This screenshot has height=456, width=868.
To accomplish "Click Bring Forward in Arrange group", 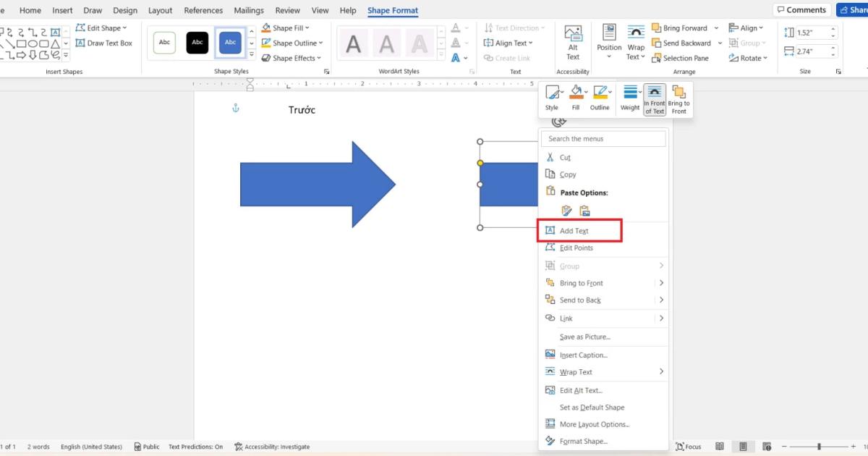I will 679,28.
